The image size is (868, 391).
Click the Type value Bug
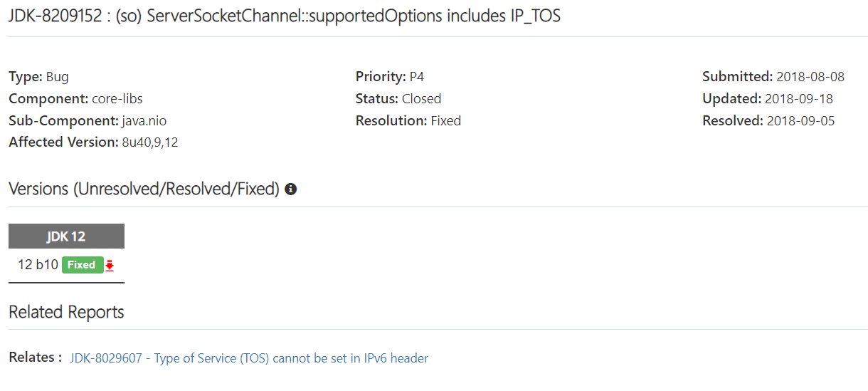pos(58,77)
